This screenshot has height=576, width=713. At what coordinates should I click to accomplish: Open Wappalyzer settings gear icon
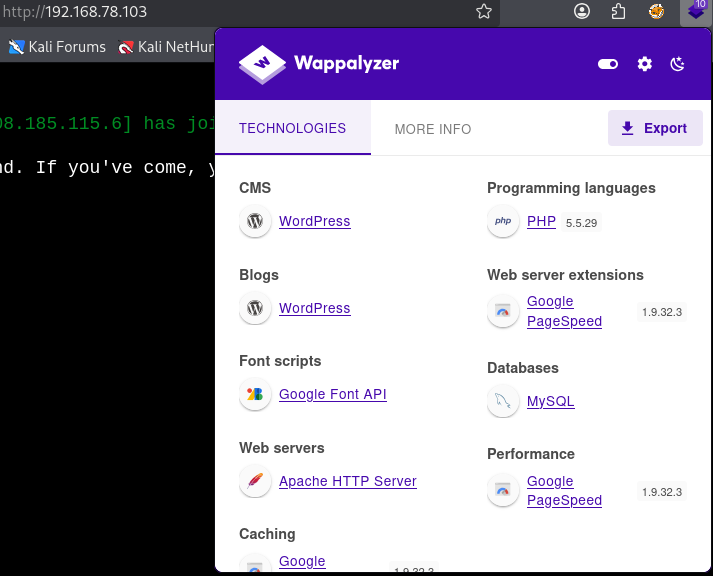tap(645, 64)
